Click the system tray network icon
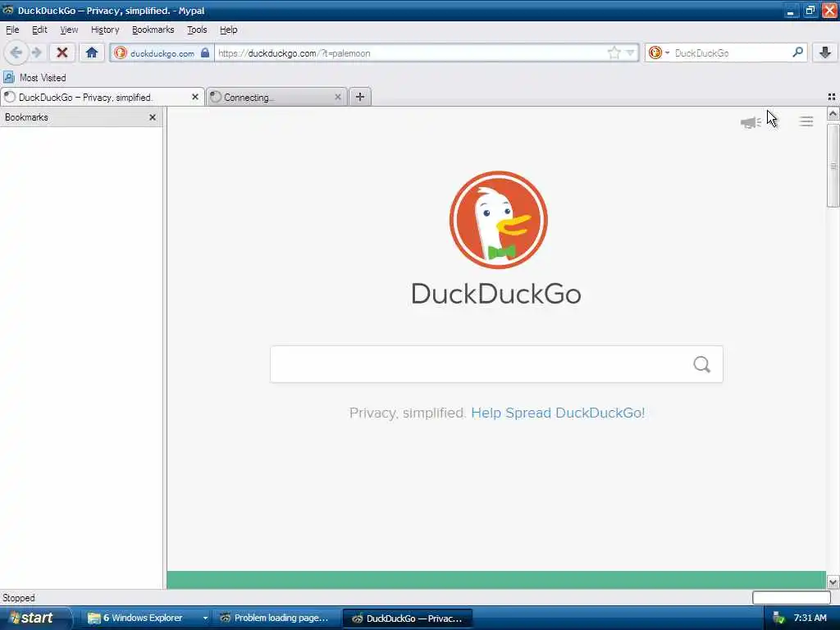Viewport: 840px width, 630px height. click(x=778, y=618)
